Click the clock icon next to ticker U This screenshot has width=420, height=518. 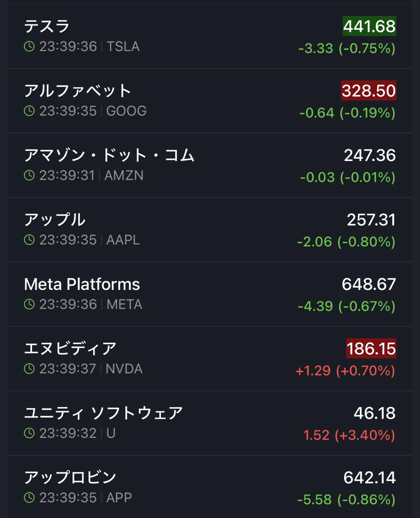(x=29, y=433)
